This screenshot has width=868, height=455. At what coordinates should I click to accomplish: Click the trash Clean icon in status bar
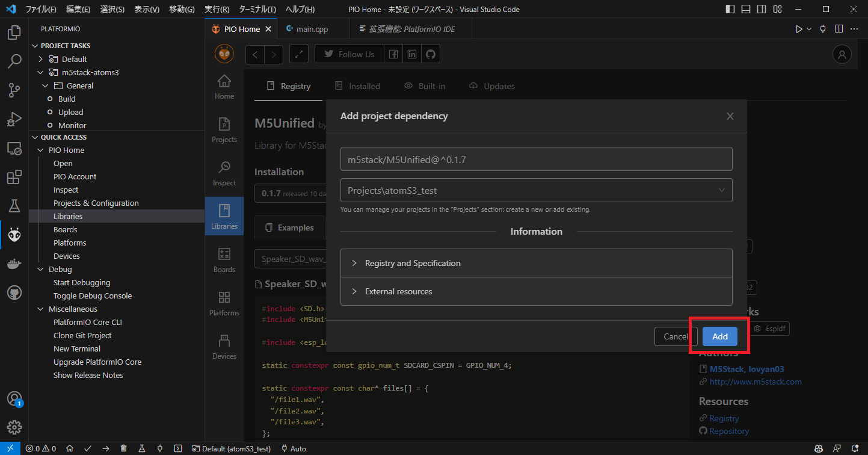[123, 448]
